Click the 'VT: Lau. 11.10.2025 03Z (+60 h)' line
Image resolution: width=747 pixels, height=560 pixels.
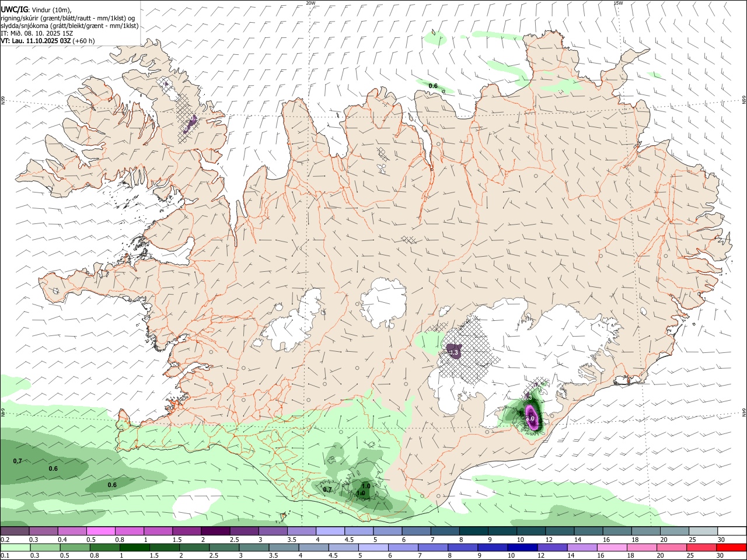click(48, 41)
